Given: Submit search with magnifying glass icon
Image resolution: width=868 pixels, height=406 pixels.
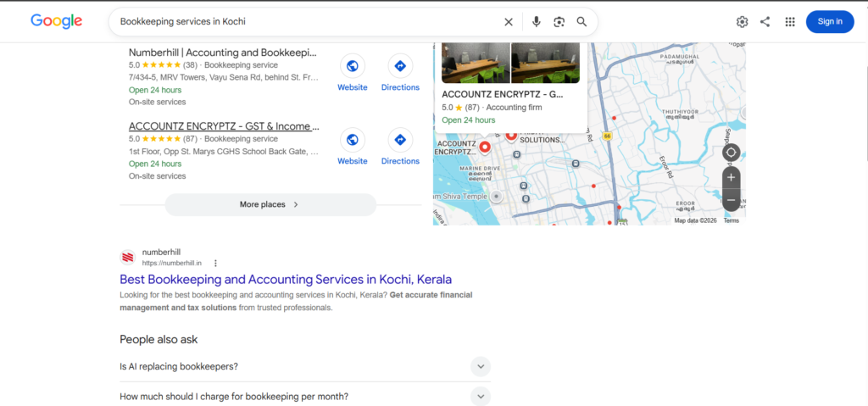Looking at the screenshot, I should point(581,21).
